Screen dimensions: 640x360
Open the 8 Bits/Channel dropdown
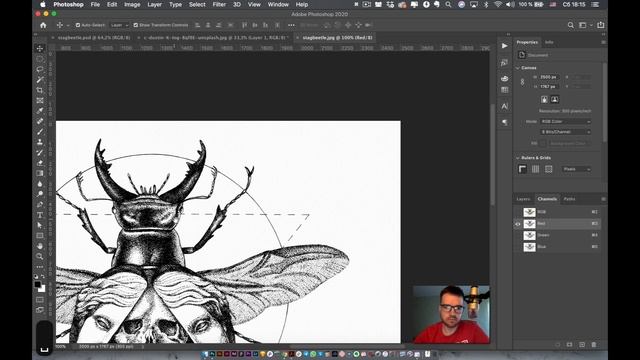click(x=565, y=132)
